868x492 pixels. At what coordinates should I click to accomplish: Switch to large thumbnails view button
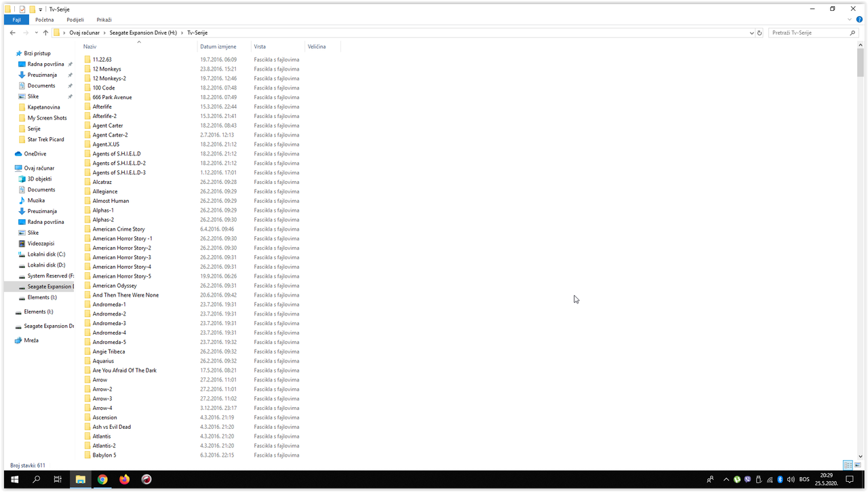pyautogui.click(x=857, y=466)
